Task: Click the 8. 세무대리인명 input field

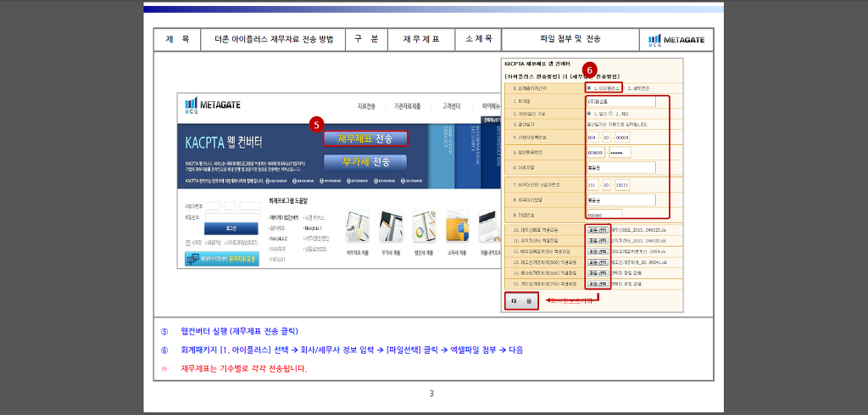Action: (620, 199)
